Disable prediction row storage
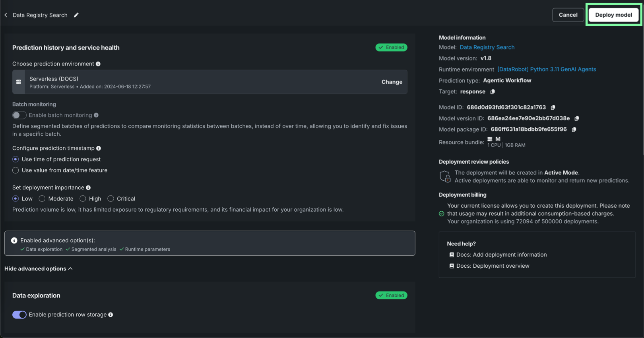The image size is (644, 338). pyautogui.click(x=19, y=315)
